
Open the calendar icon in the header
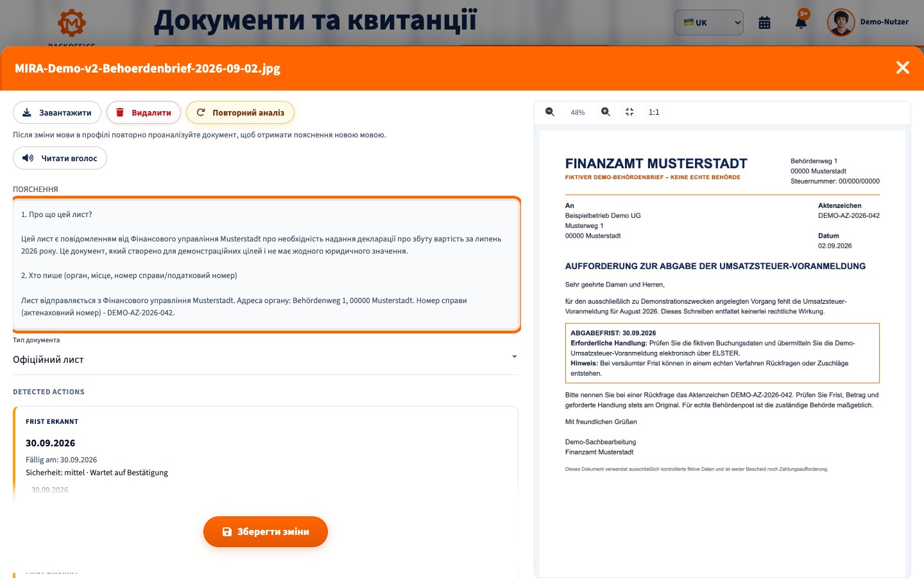pos(764,22)
